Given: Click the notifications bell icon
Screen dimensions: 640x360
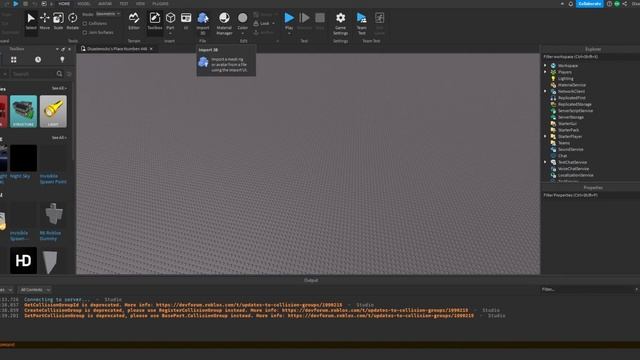Looking at the screenshot, I should [571, 4].
